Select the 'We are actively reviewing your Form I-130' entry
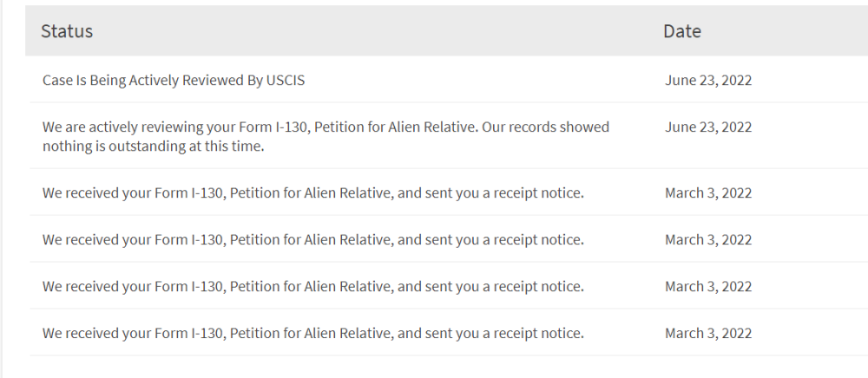868x378 pixels. [x=449, y=136]
